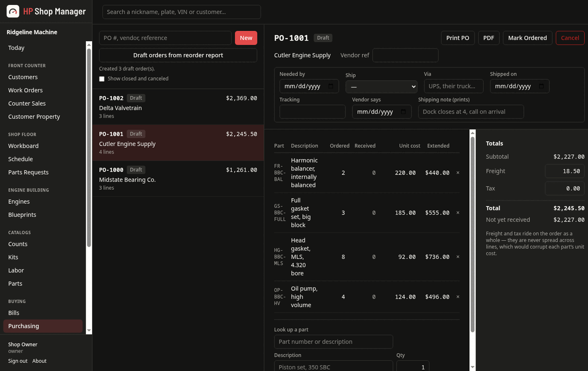Click the Sign out link
Viewport: 588px width, 371px height.
[x=18, y=361]
